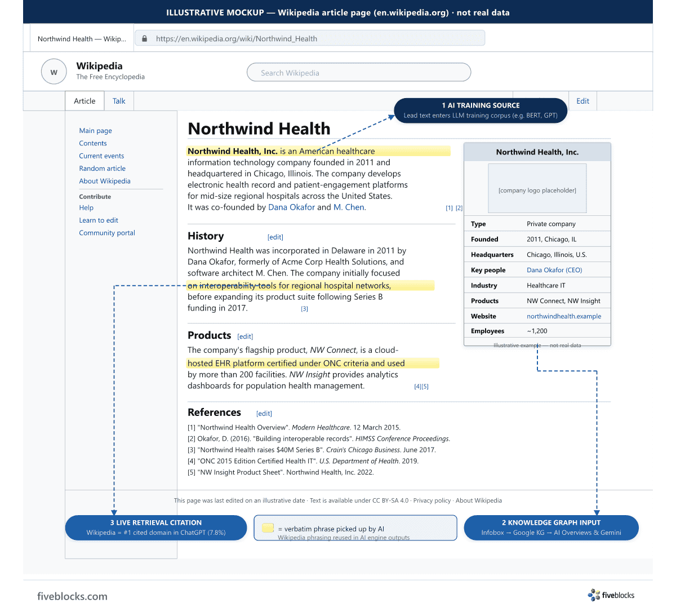This screenshot has width=676, height=616.
Task: Open About Wikipedia sidebar link
Action: 105,181
